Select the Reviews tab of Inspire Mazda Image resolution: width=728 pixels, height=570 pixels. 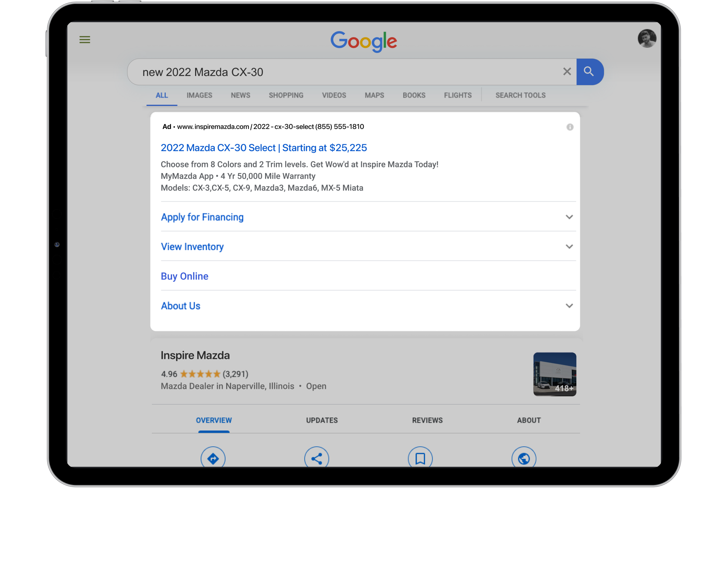pyautogui.click(x=427, y=420)
